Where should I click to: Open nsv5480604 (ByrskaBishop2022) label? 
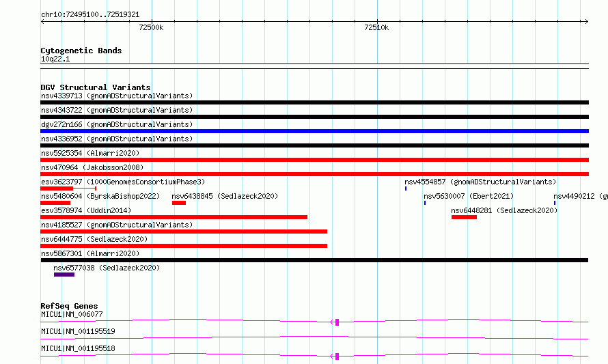click(x=100, y=196)
